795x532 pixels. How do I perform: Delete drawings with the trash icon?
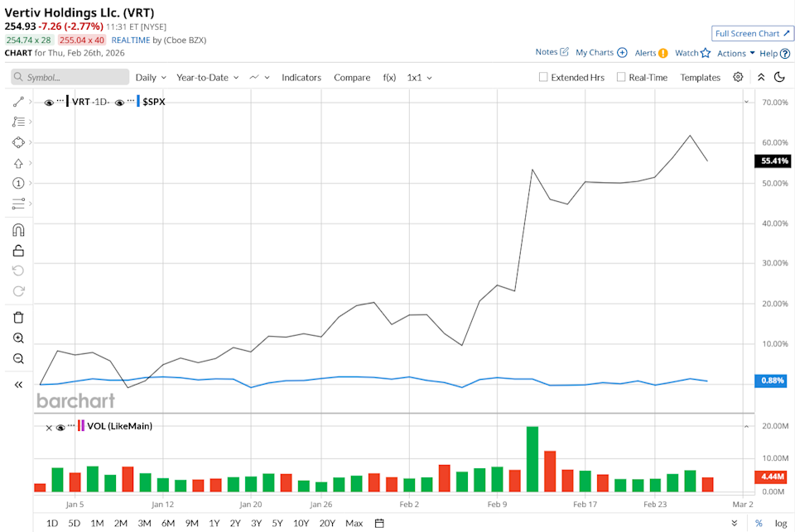point(18,317)
